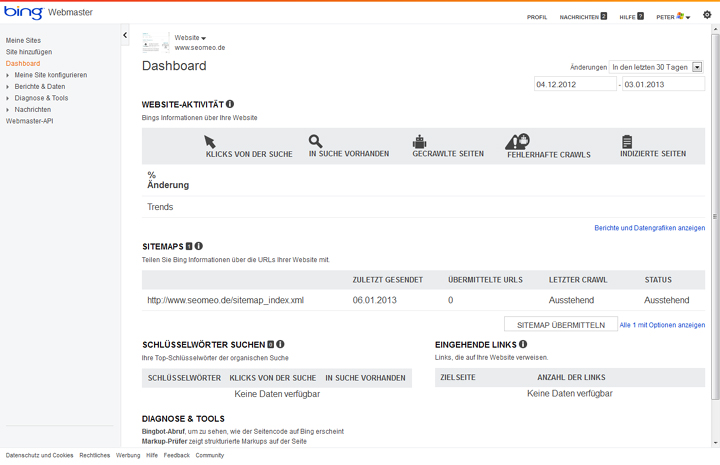Viewport: 720px width, 465px height.
Task: Open Nachrichten in the top bar
Action: pos(579,17)
